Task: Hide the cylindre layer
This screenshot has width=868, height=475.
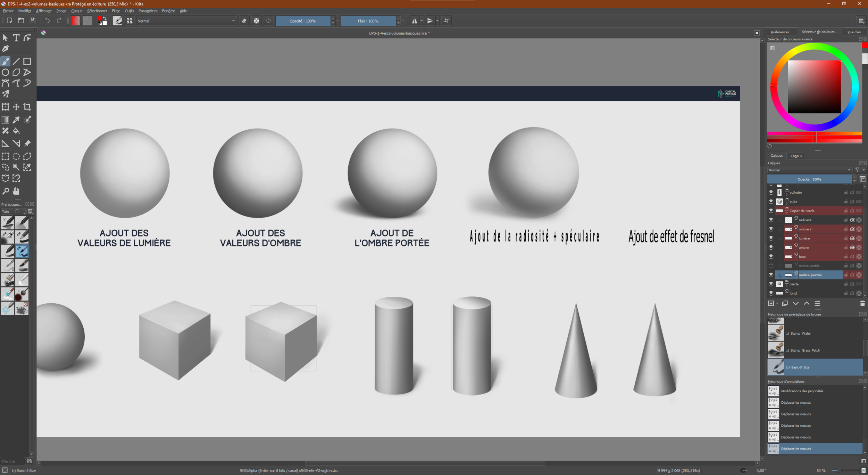Action: [771, 193]
